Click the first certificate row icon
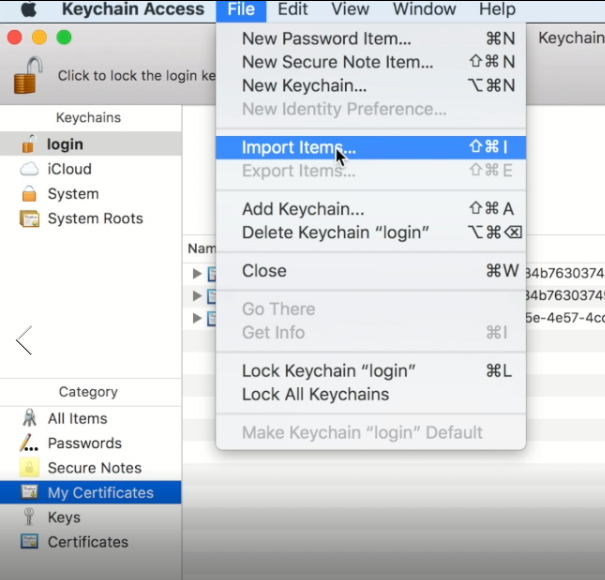Image resolution: width=605 pixels, height=580 pixels. (212, 273)
